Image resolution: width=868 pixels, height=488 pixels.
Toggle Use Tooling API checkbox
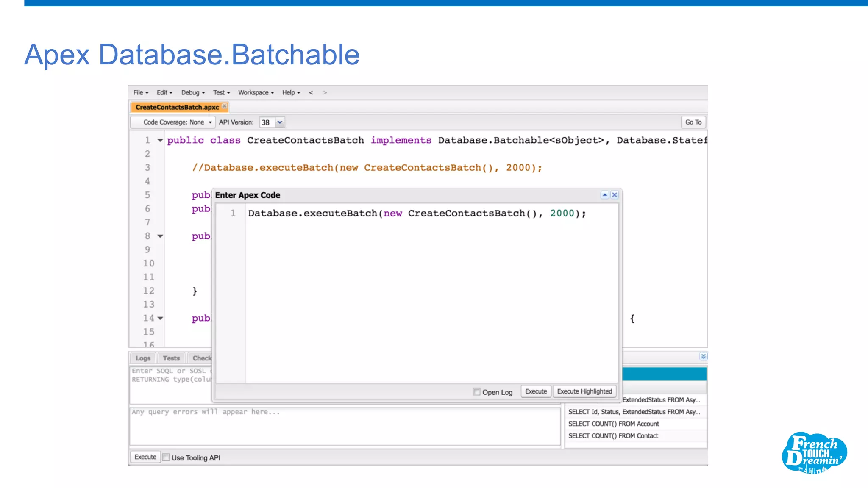coord(166,457)
